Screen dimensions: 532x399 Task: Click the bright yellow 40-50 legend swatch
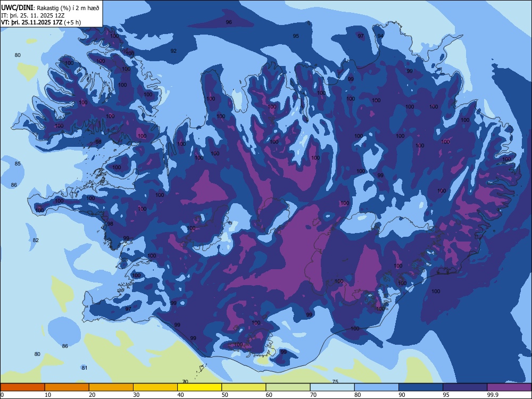click(199, 387)
